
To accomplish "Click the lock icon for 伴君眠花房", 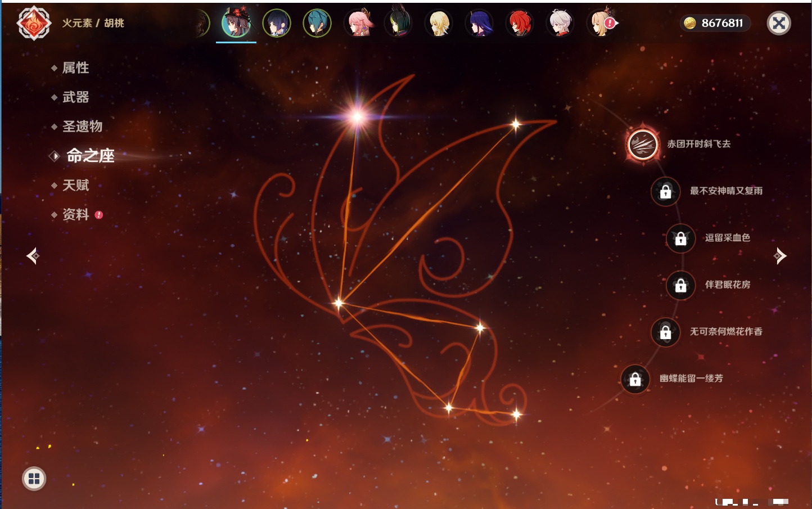I will tap(681, 285).
